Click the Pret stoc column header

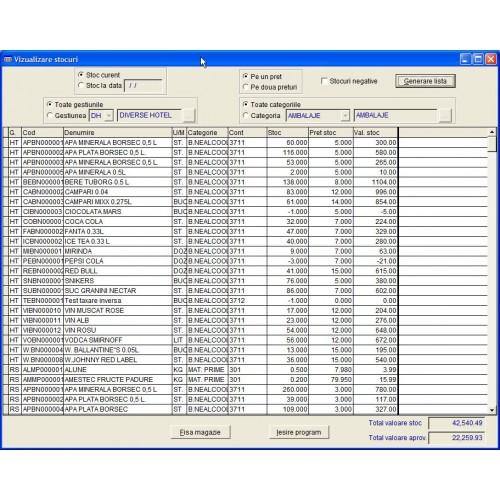(x=331, y=132)
